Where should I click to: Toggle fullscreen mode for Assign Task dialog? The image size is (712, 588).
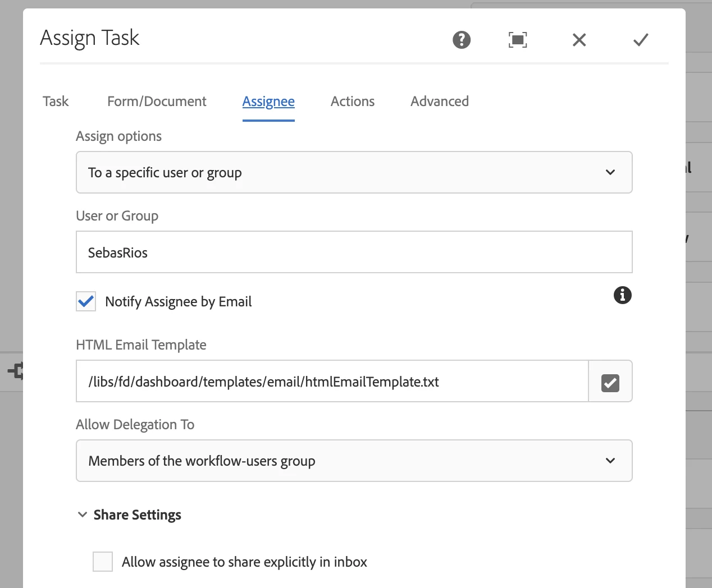click(518, 40)
